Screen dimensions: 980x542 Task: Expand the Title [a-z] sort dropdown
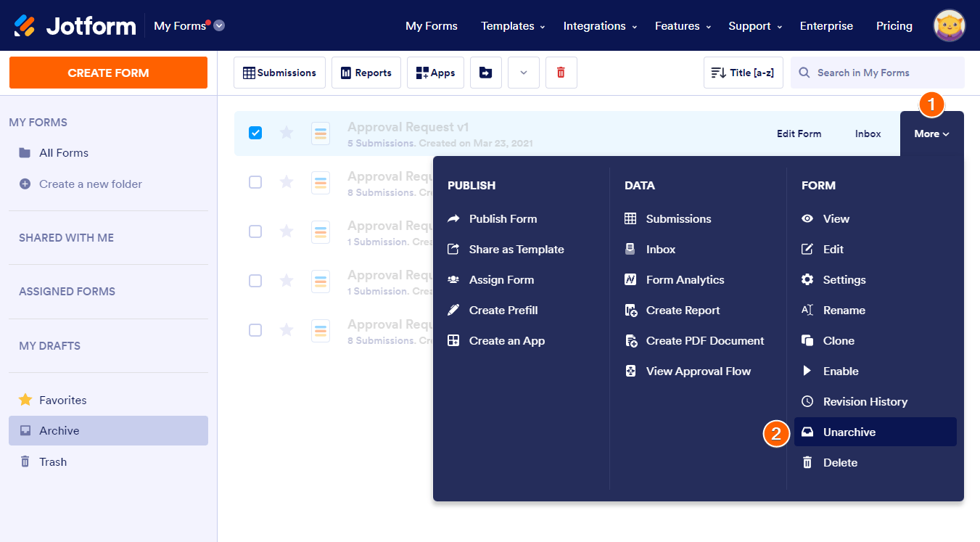[x=743, y=73]
